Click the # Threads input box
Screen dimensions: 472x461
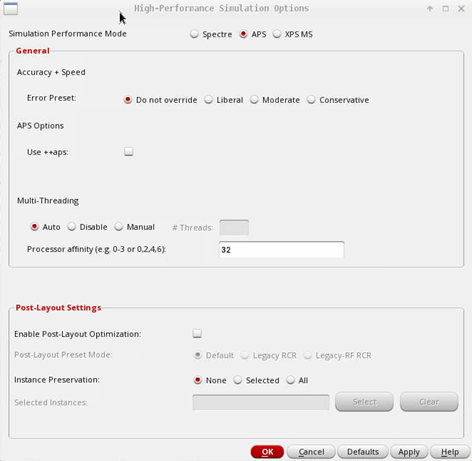coord(234,227)
